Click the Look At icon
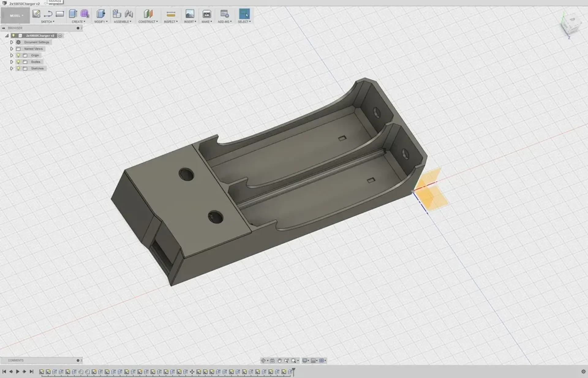 pos(272,361)
